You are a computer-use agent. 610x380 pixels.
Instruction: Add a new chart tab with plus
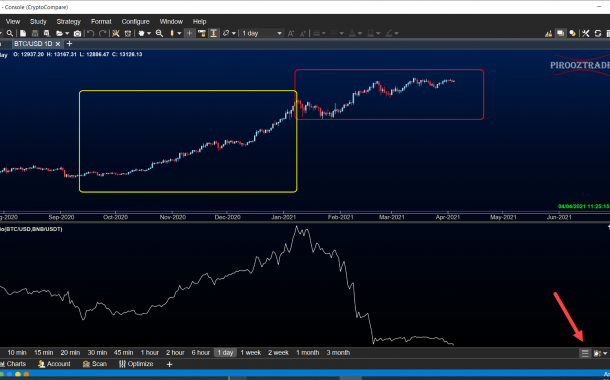[69, 44]
